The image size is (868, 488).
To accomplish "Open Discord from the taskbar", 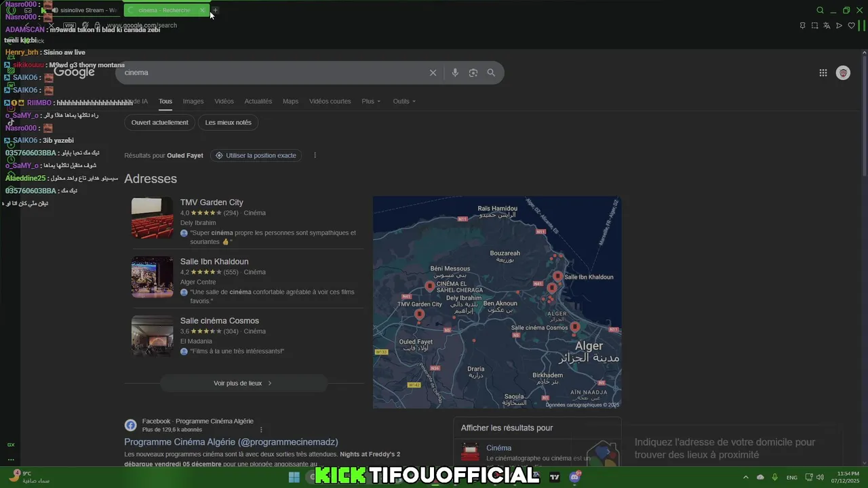I will (575, 477).
